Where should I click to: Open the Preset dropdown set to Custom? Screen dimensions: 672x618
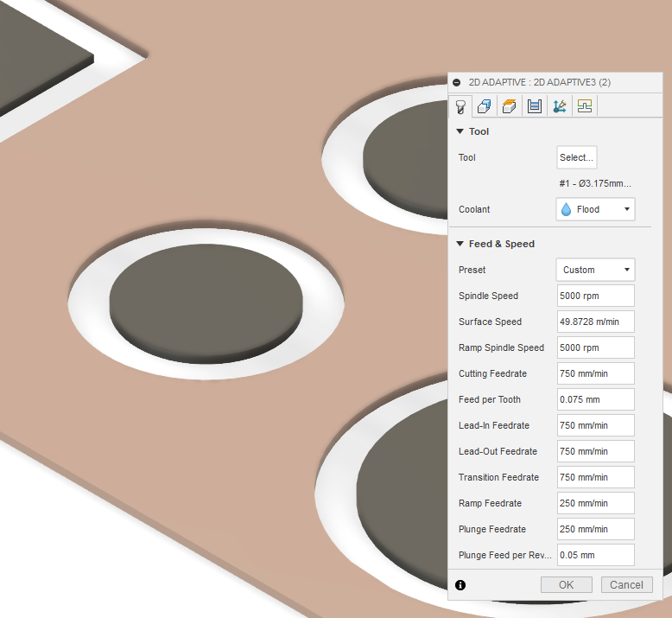click(595, 270)
